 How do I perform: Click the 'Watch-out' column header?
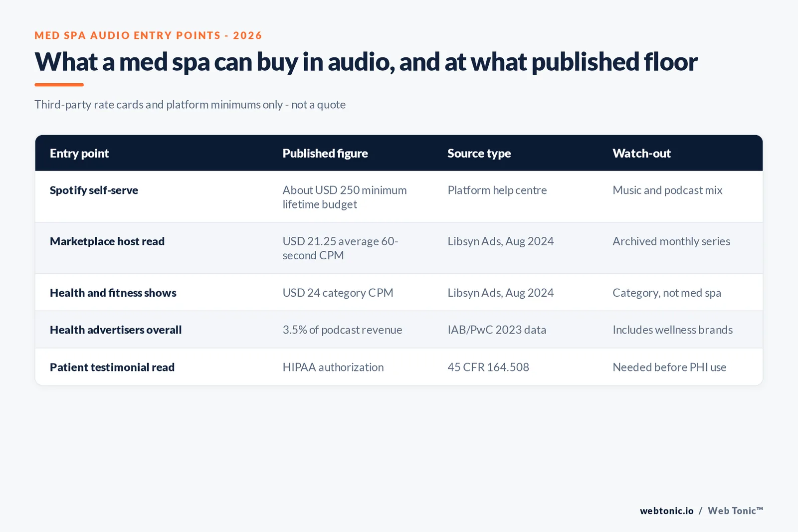(x=641, y=154)
